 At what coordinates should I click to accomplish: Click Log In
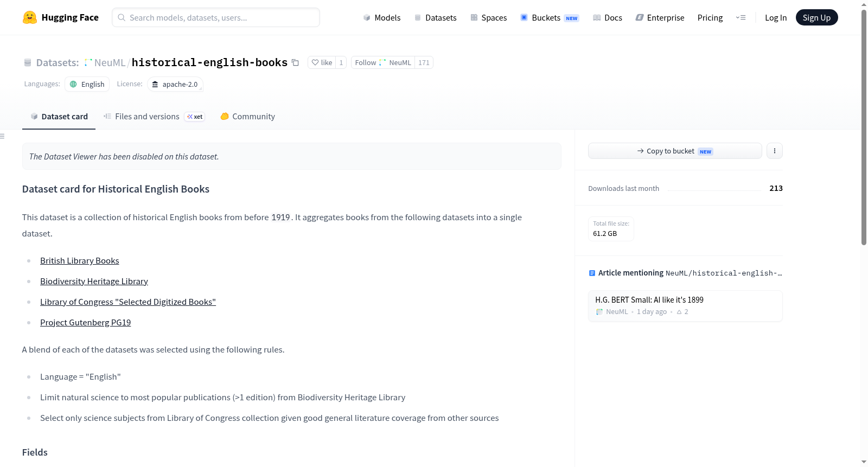[x=776, y=17]
